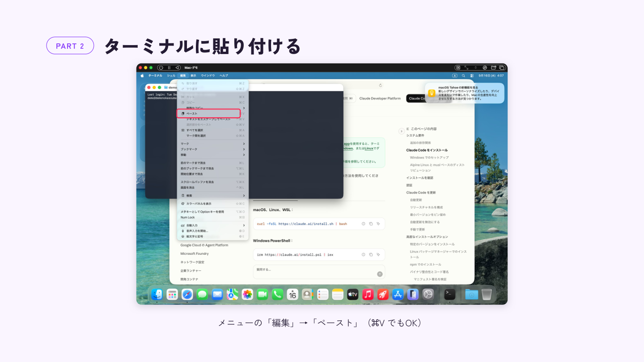The height and width of the screenshot is (362, 644).
Task: Open FaceTime in the Dock
Action: (263, 294)
